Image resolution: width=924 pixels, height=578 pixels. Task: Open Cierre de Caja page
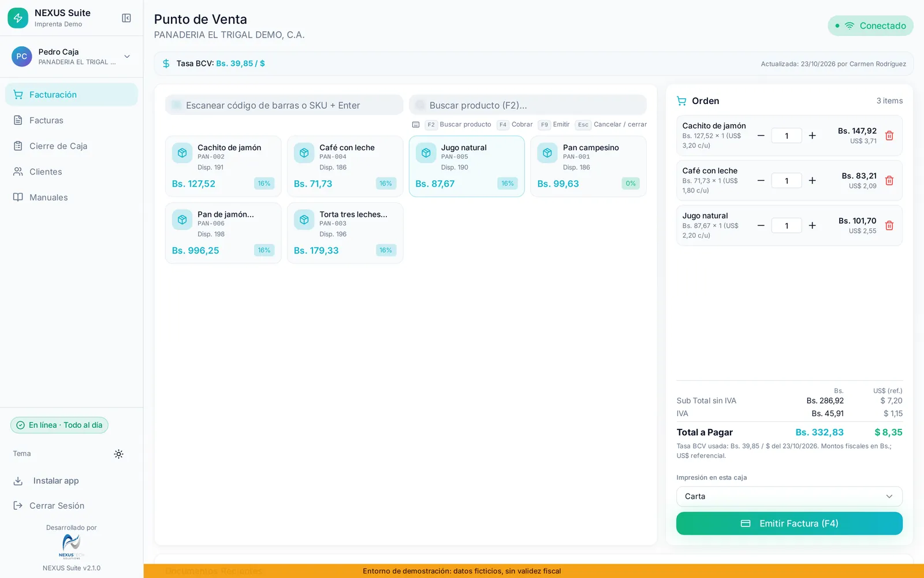tap(72, 146)
